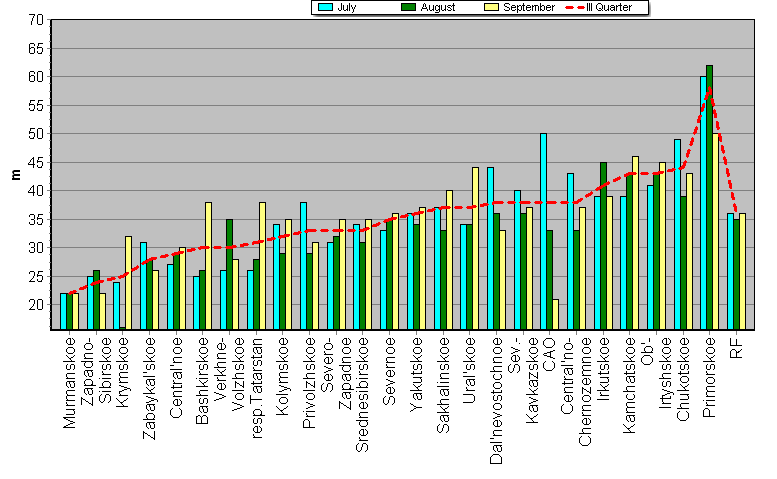Click the 'Yakutskoe' x-axis label
Viewport: 777px width, 479px height.
(416, 374)
